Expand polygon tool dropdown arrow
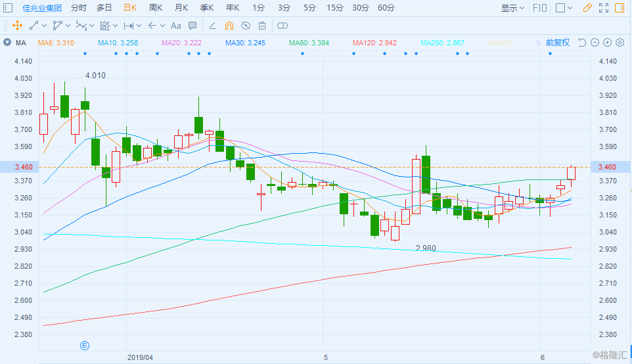The image size is (632, 364). [x=68, y=26]
